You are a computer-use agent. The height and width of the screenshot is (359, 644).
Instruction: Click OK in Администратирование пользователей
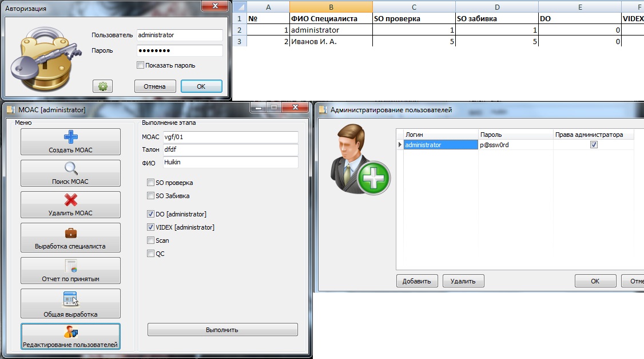pos(595,281)
